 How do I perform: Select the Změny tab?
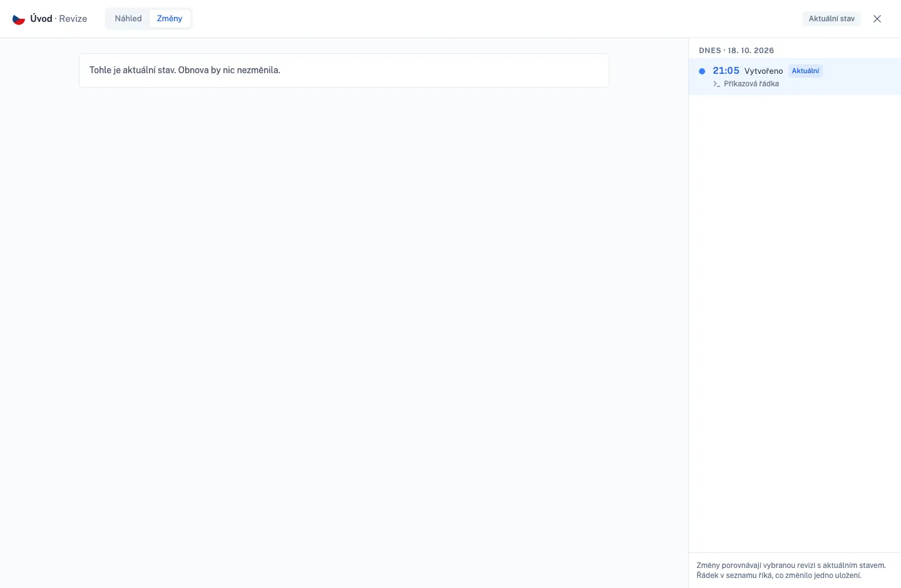click(170, 19)
